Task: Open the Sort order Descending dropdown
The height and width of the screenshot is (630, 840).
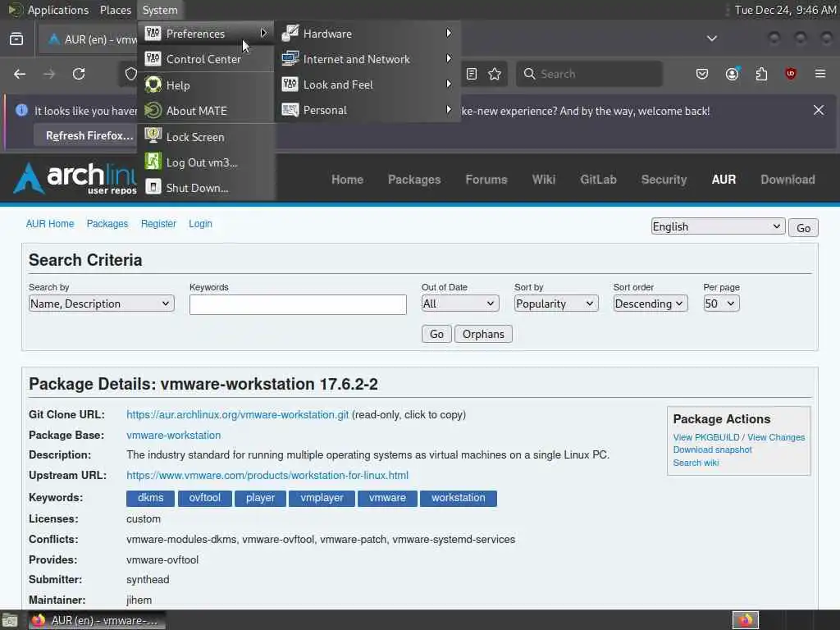Action: [x=650, y=304]
